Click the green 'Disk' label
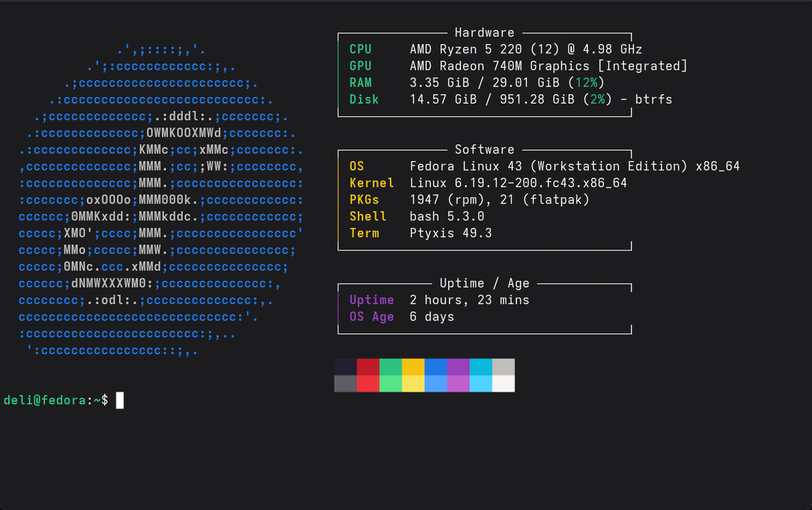The height and width of the screenshot is (510, 812). 364,99
